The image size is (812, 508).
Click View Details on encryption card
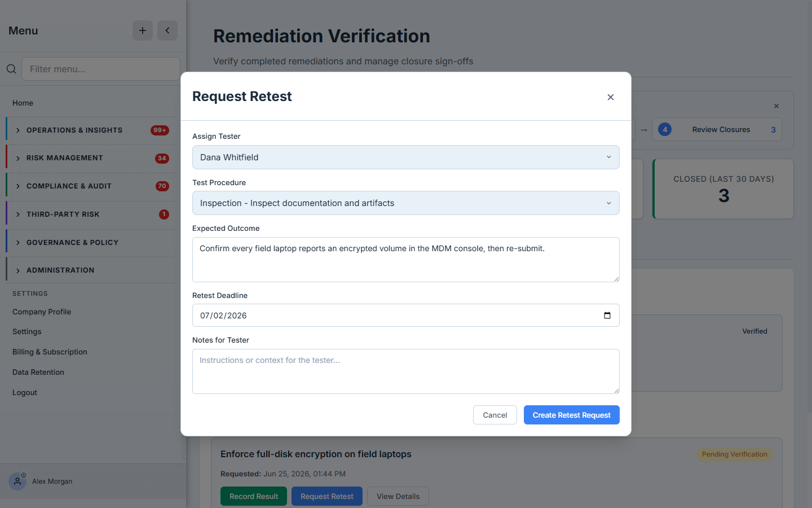point(398,496)
